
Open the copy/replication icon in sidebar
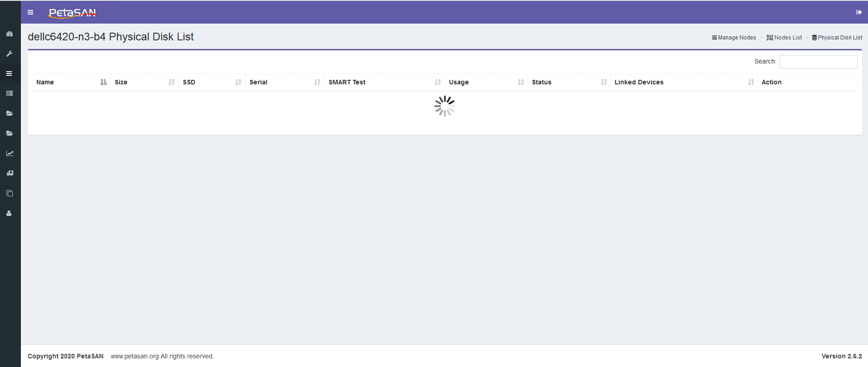point(10,193)
